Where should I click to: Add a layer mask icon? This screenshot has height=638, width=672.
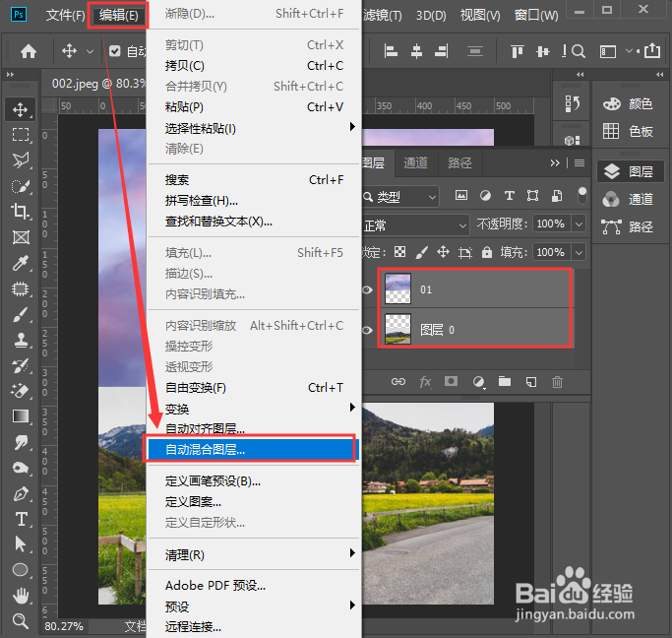(451, 381)
